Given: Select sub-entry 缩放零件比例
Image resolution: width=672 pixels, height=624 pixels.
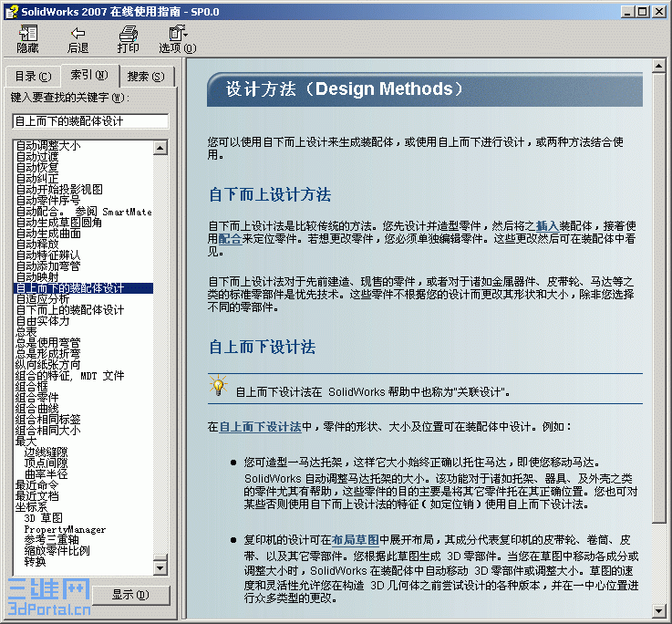Looking at the screenshot, I should [57, 551].
